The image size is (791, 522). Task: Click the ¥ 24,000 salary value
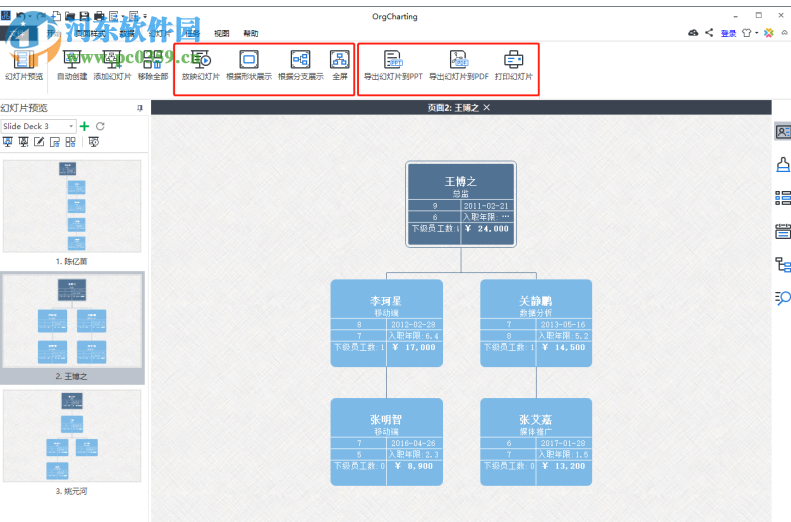pyautogui.click(x=487, y=229)
